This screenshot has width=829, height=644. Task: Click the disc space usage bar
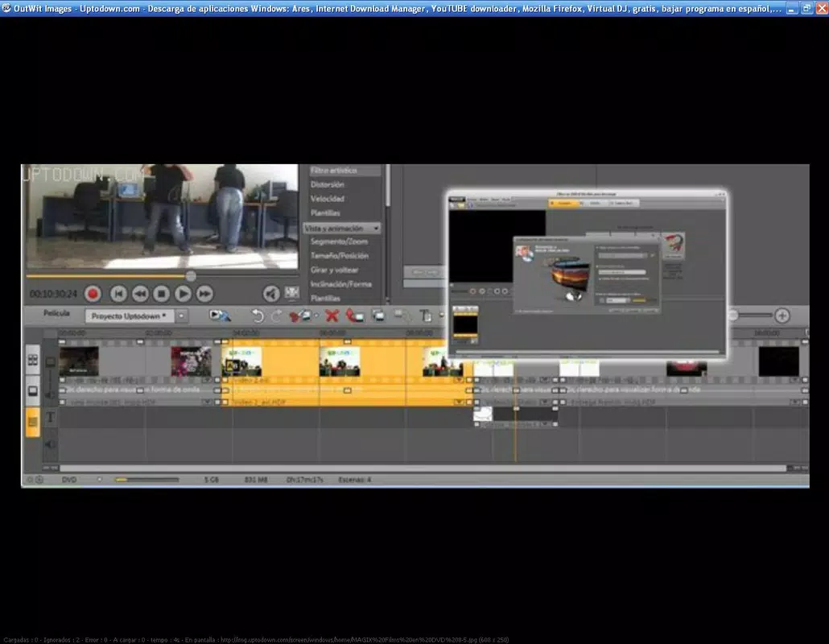coord(147,480)
